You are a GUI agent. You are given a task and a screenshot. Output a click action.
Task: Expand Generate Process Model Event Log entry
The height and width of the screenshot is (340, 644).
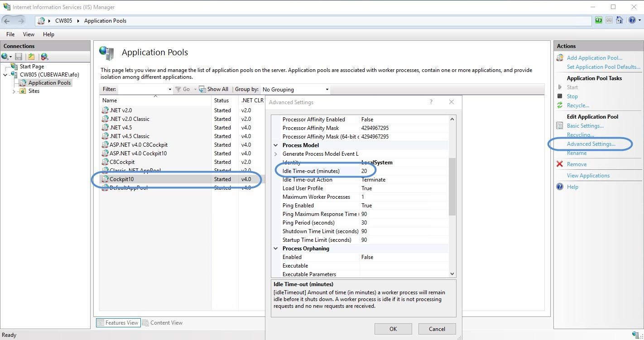click(275, 154)
